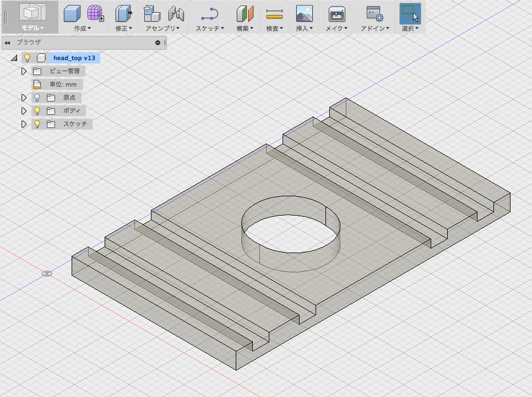Click the New Component assembly icon

click(151, 14)
